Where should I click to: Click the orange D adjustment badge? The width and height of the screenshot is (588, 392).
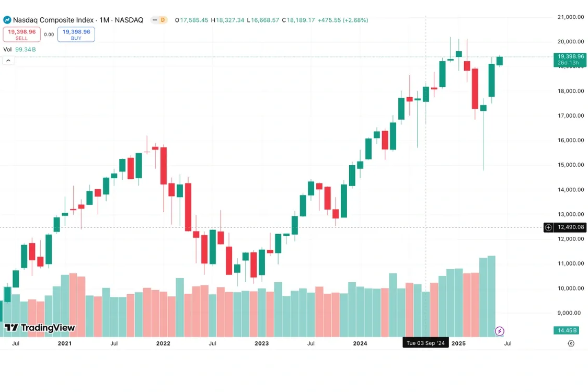pos(163,19)
